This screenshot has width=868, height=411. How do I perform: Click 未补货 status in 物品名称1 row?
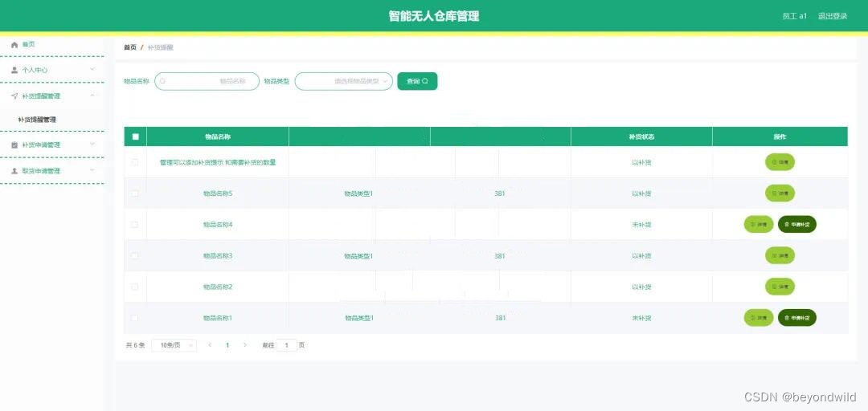(641, 318)
